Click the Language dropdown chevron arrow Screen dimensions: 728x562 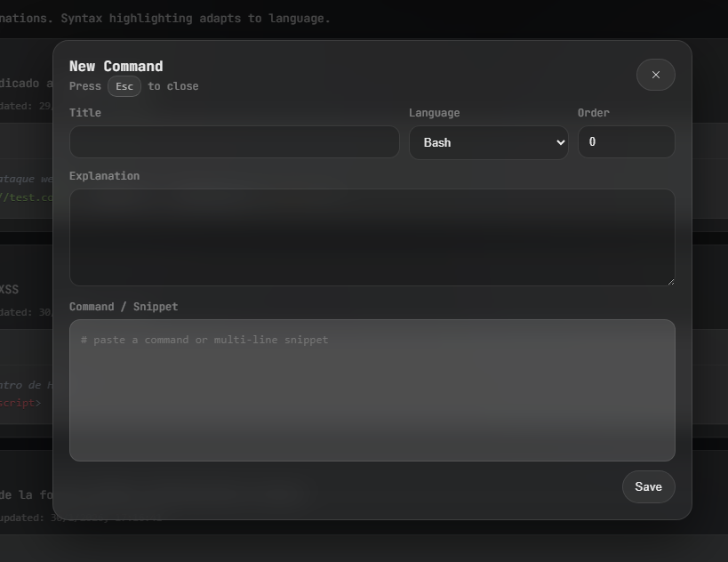click(560, 142)
